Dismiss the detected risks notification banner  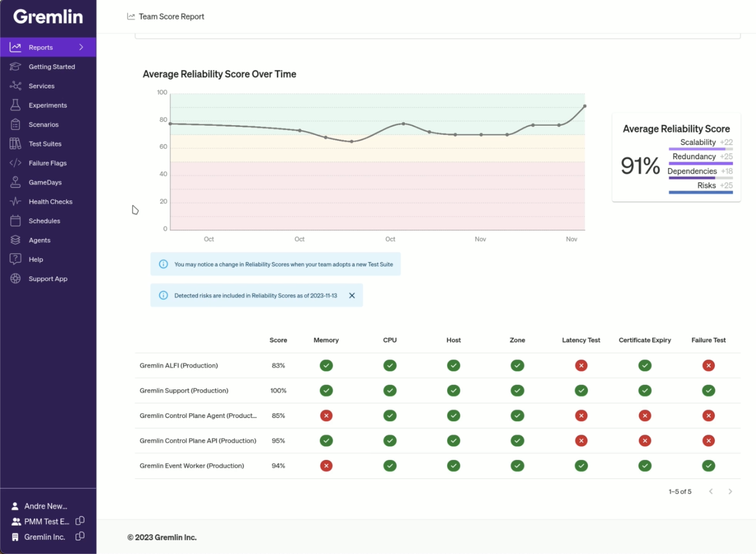[x=352, y=295]
